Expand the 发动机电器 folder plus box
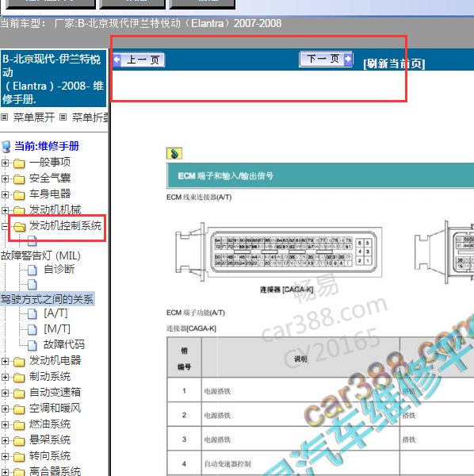Image resolution: width=474 pixels, height=476 pixels. coord(5,361)
